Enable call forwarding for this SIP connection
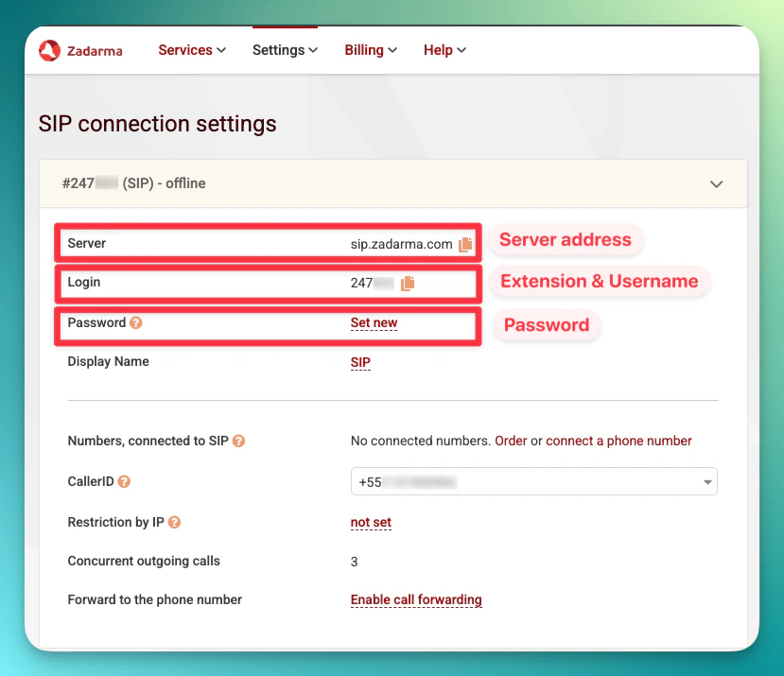This screenshot has width=784, height=676. click(416, 599)
